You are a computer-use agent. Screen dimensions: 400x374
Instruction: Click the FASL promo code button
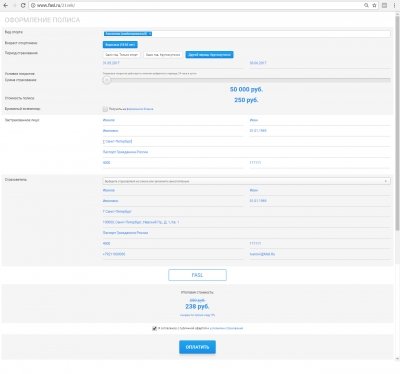197,275
